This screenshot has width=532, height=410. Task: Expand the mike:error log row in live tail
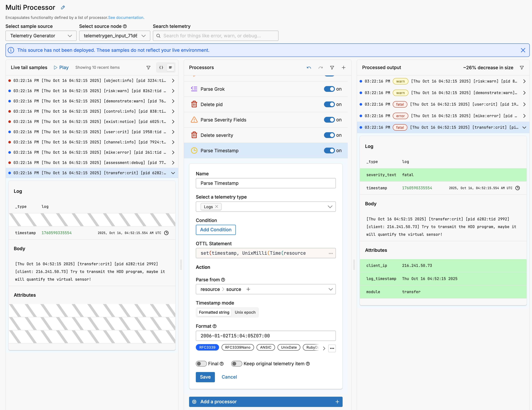(173, 152)
